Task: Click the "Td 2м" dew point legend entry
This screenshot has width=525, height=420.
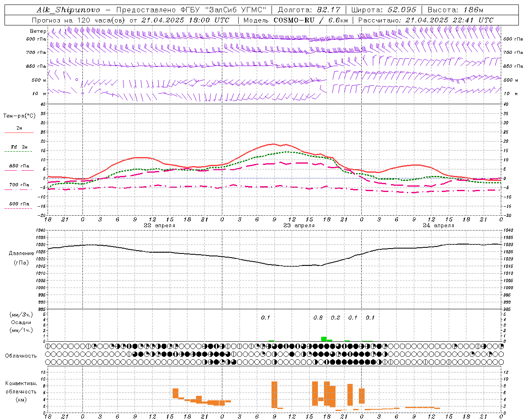Action: [x=19, y=147]
